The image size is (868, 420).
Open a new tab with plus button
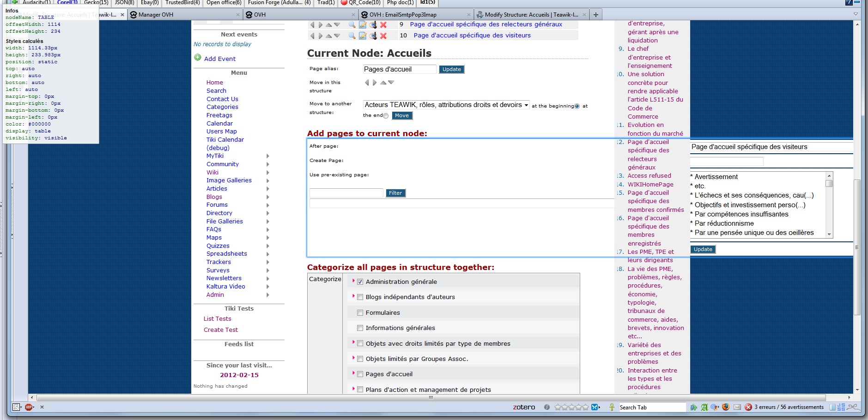coord(596,15)
